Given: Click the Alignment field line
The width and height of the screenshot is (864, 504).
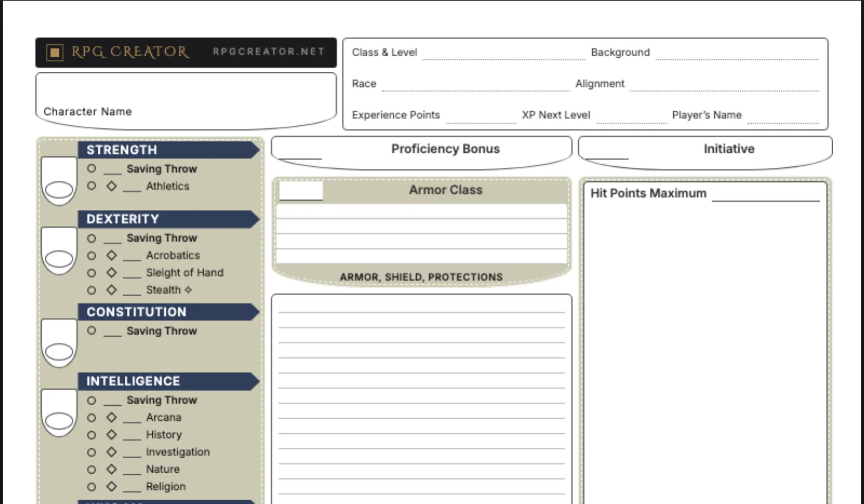Looking at the screenshot, I should (724, 85).
